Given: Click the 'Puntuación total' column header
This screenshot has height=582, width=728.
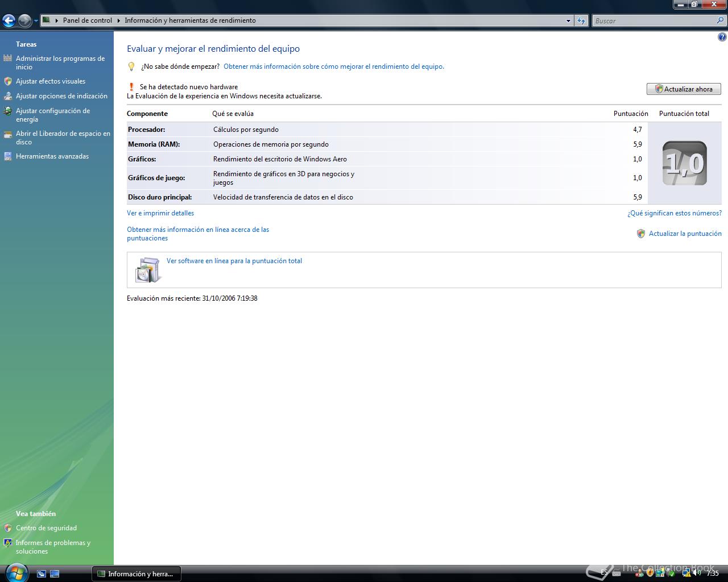Looking at the screenshot, I should coord(684,114).
